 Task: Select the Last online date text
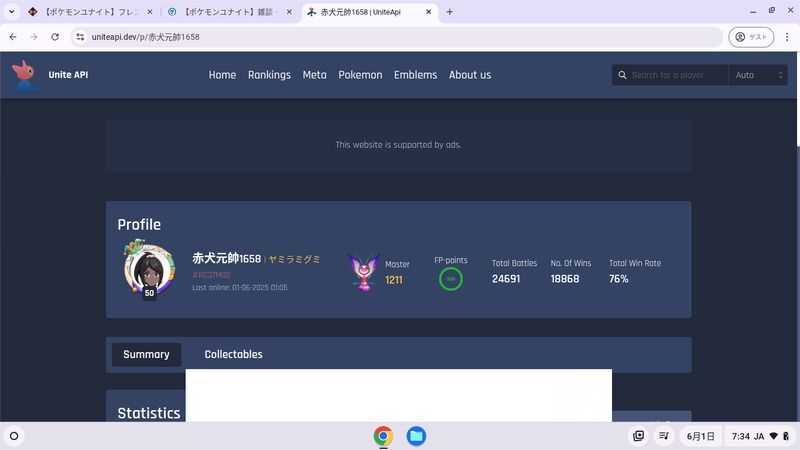(x=240, y=288)
